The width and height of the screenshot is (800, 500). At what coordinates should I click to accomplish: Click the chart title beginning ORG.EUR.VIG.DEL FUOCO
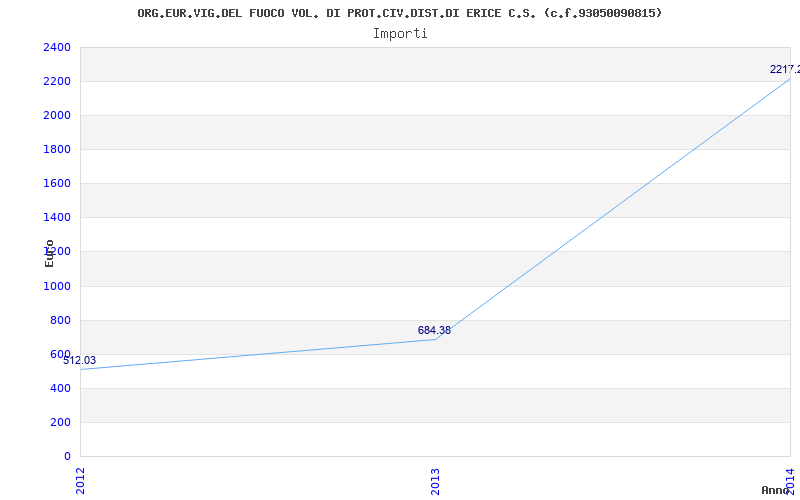399,13
